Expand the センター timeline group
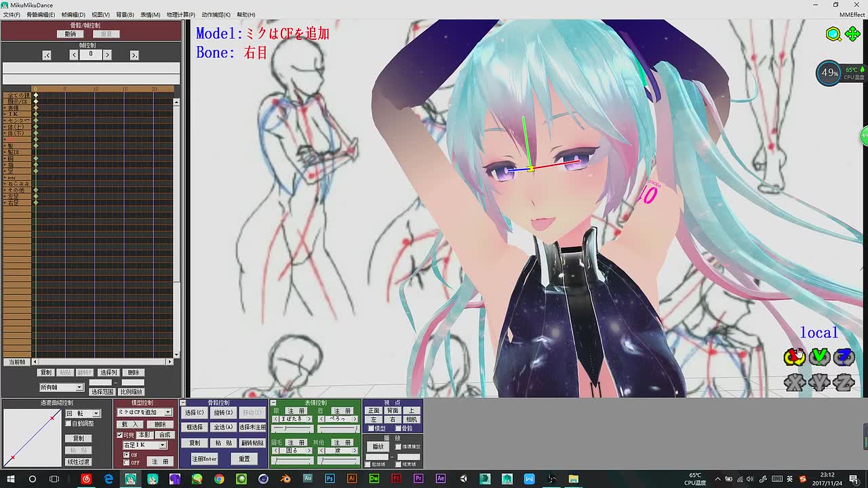Image resolution: width=868 pixels, height=488 pixels. pos(5,120)
